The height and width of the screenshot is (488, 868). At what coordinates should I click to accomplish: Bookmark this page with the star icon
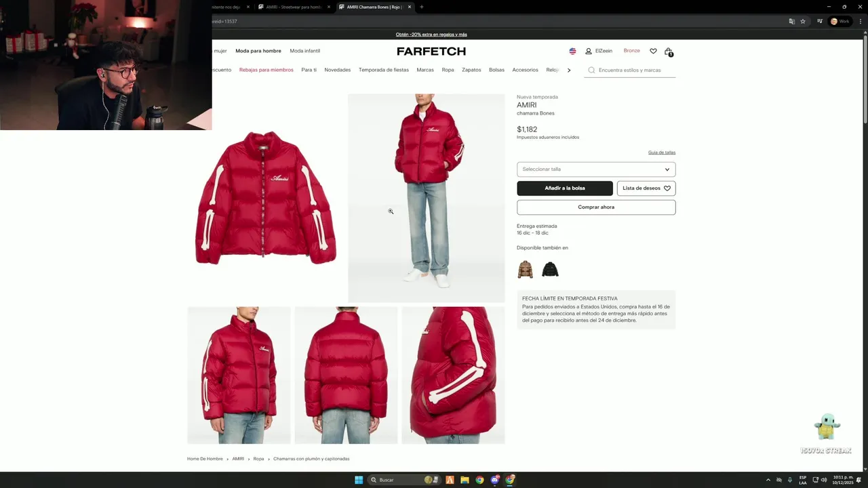[803, 21]
